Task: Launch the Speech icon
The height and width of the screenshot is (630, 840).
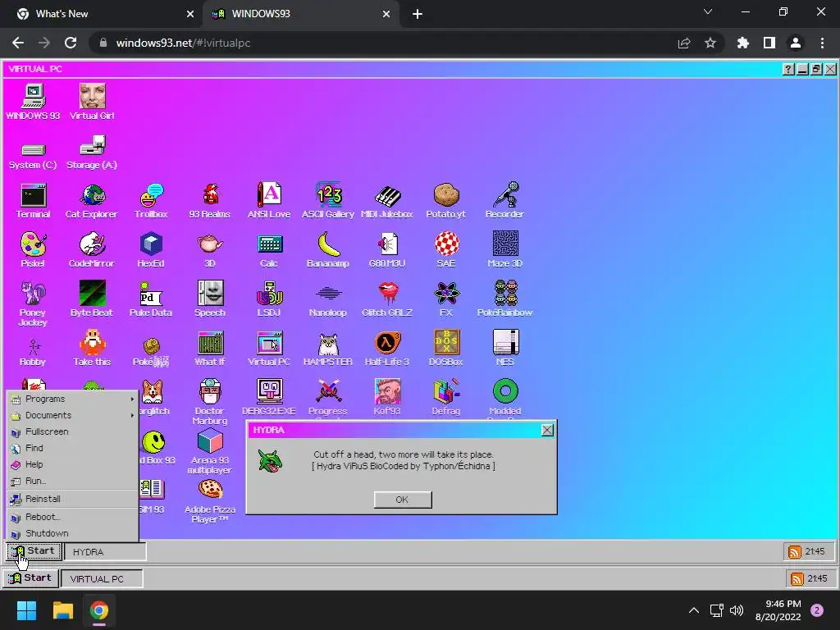Action: (210, 299)
